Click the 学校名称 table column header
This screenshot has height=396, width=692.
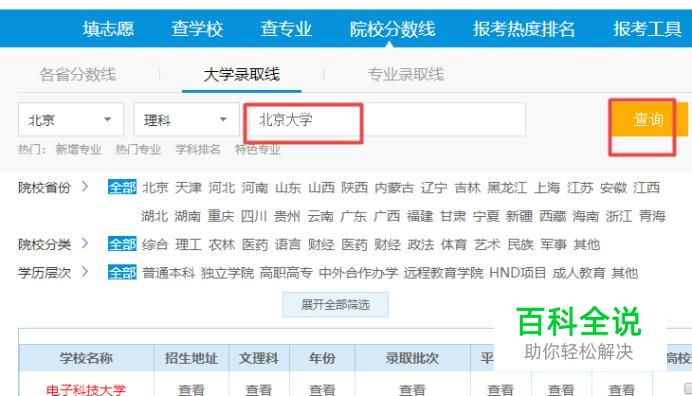coord(86,358)
